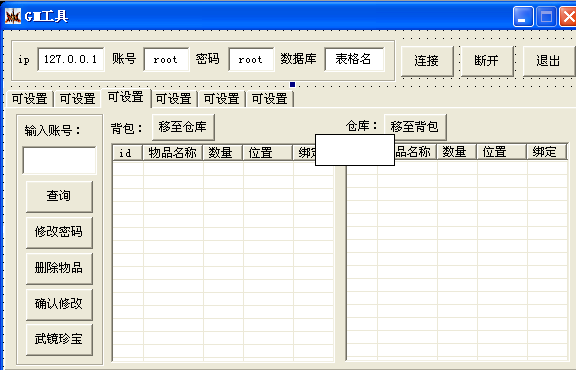576x370 pixels.
Task: Click the 查询 button
Action: 59,196
